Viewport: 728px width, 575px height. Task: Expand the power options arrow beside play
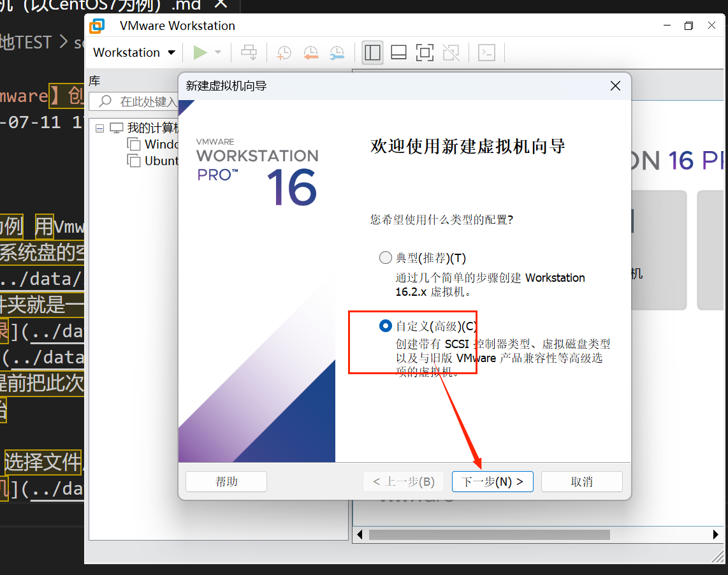[x=218, y=52]
